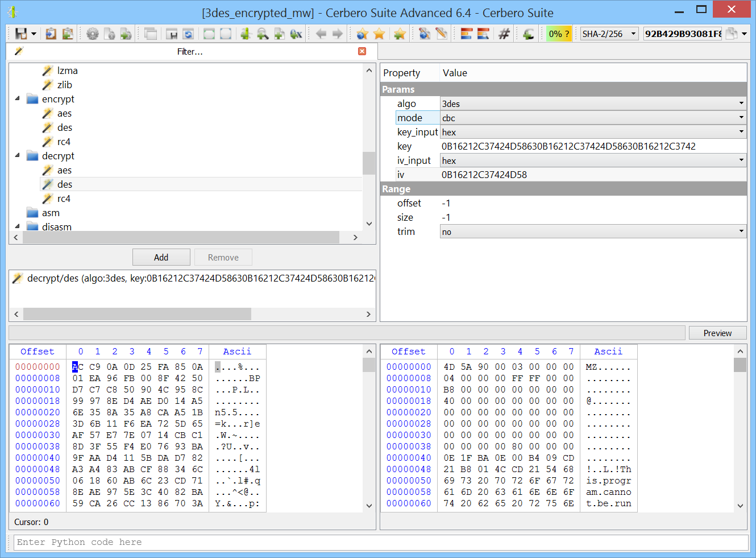Image resolution: width=756 pixels, height=558 pixels.
Task: Click the wand icon beside Filter
Action: pos(18,51)
